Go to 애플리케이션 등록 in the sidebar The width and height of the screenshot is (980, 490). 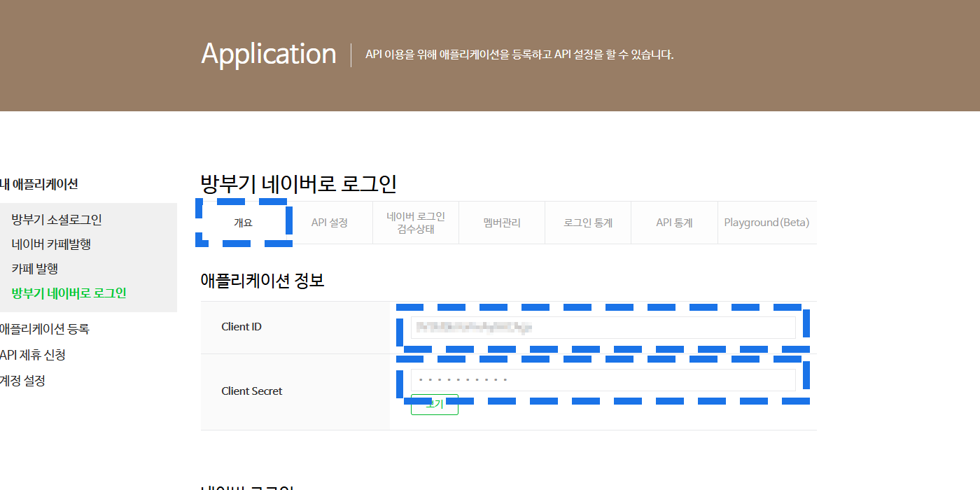tap(44, 329)
